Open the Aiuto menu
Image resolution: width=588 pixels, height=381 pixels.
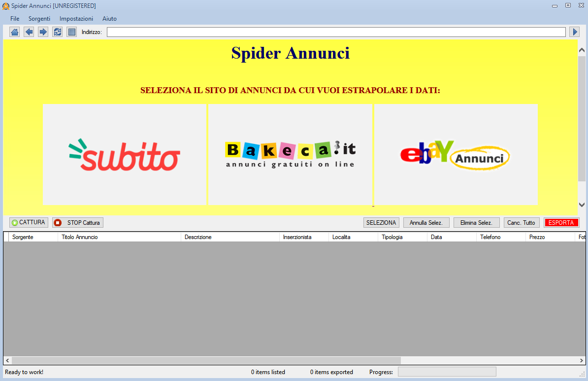[109, 19]
